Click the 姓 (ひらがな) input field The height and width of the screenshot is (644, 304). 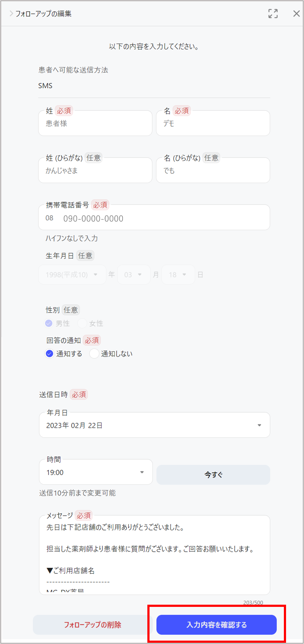pyautogui.click(x=95, y=171)
